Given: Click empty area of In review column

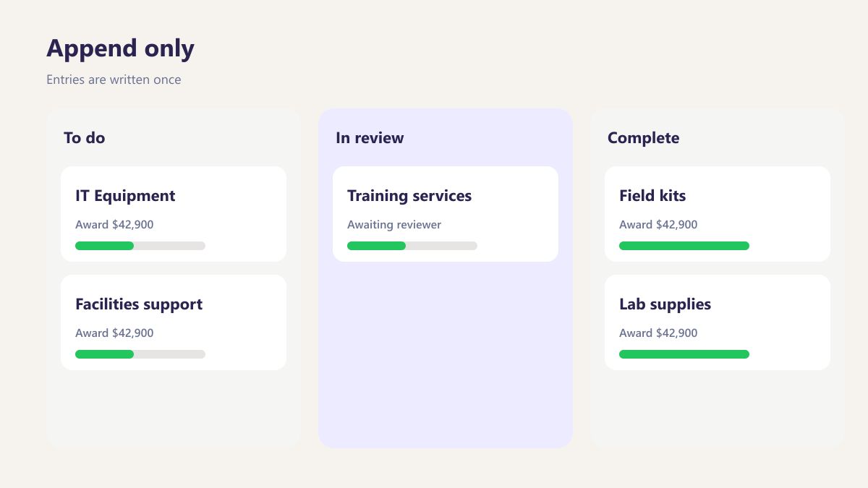Looking at the screenshot, I should 446,354.
